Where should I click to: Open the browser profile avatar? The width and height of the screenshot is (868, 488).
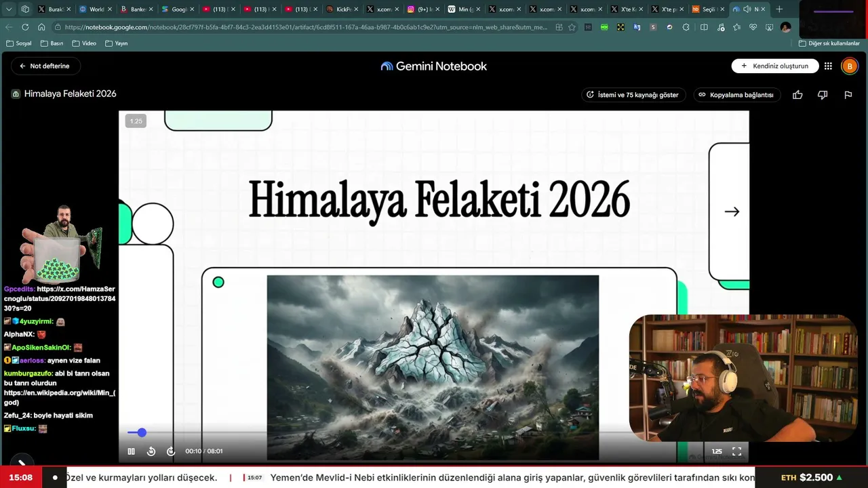tap(785, 27)
